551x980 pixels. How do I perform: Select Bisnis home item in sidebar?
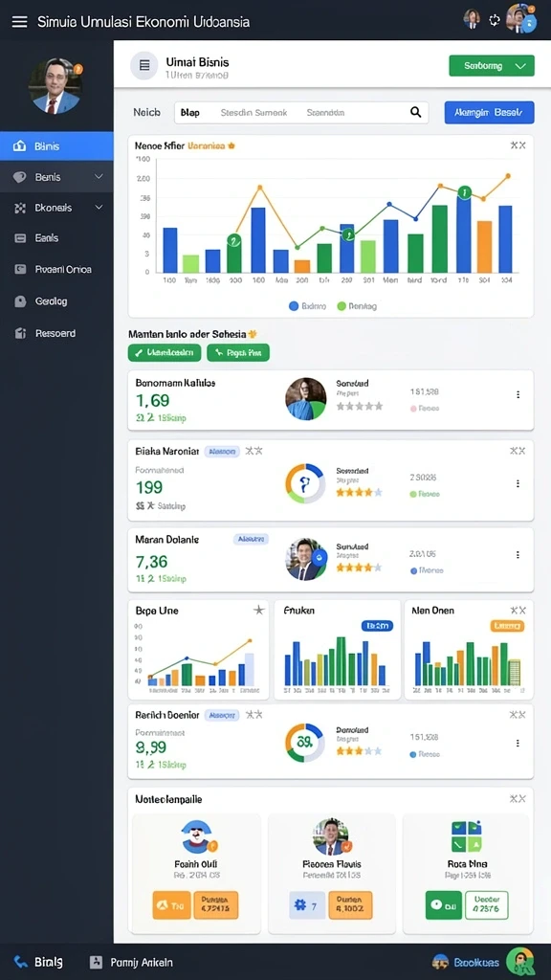pyautogui.click(x=56, y=146)
